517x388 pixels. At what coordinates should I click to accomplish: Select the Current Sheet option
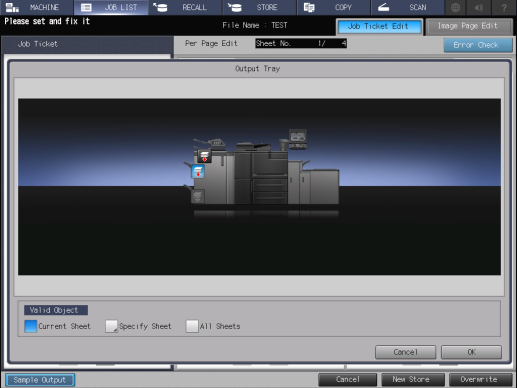coord(31,326)
